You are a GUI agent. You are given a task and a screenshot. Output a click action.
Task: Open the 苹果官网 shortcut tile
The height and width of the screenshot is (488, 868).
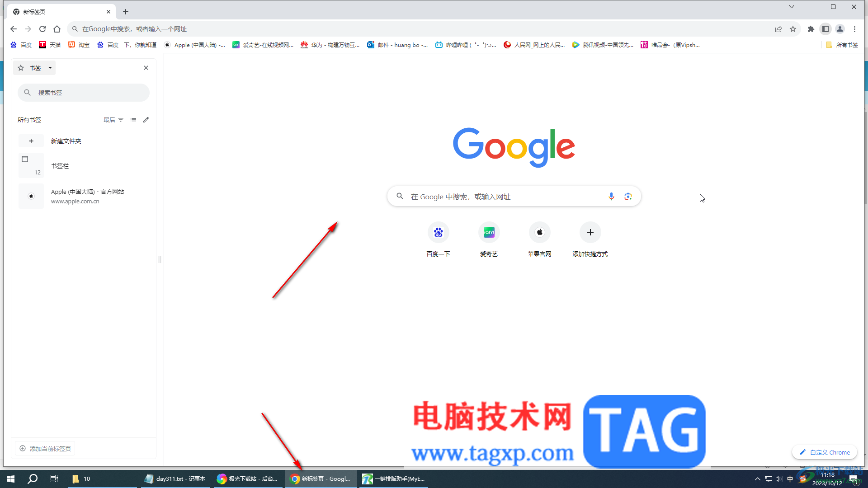click(x=539, y=240)
